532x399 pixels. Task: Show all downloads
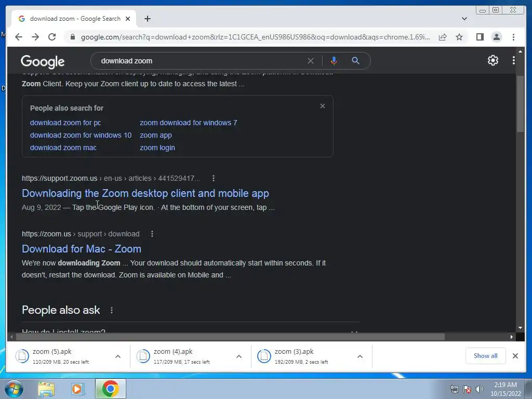486,356
